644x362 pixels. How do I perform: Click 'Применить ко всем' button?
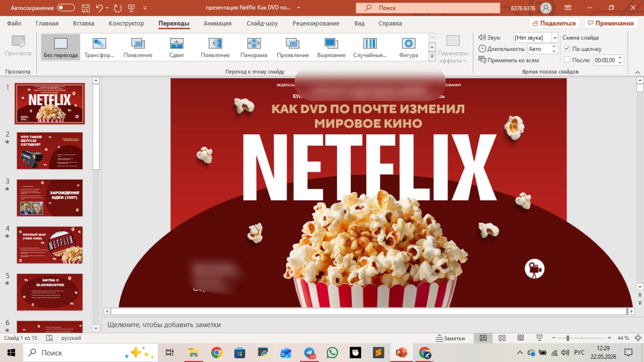509,60
